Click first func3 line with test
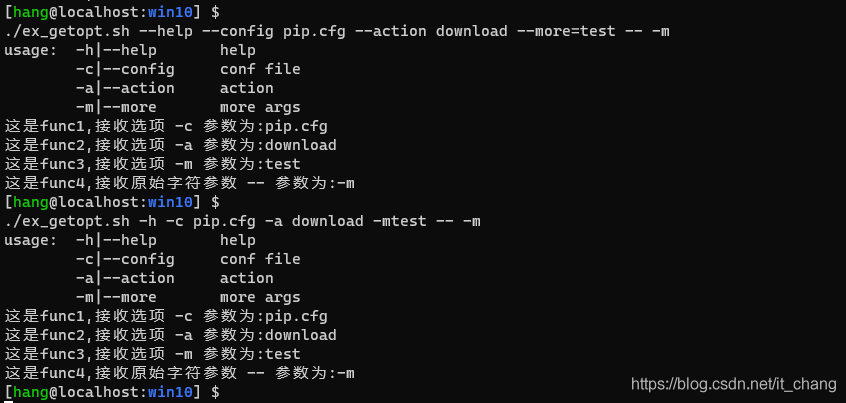 click(153, 164)
